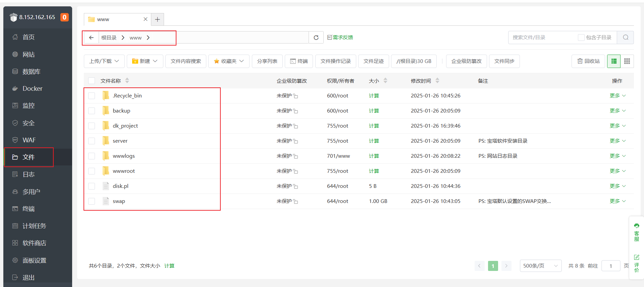The image size is (644, 287).
Task: Click the back arrow in path bar
Action: (91, 38)
